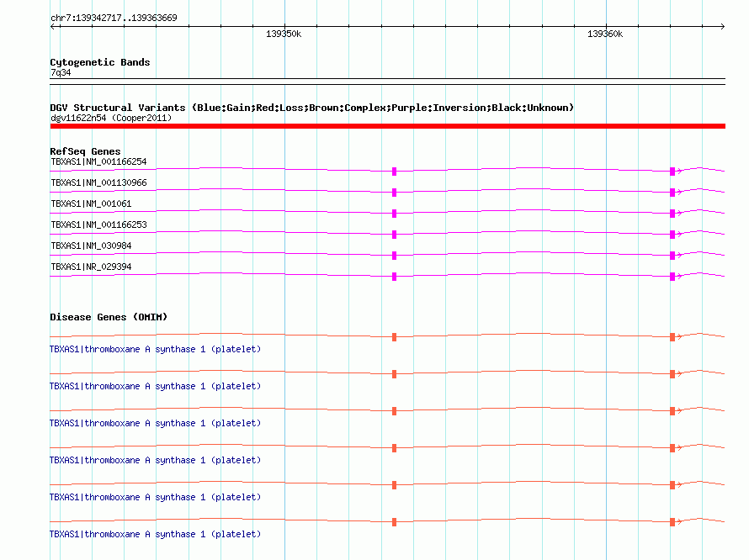Click NM_001166253 middle exon block

click(x=394, y=235)
